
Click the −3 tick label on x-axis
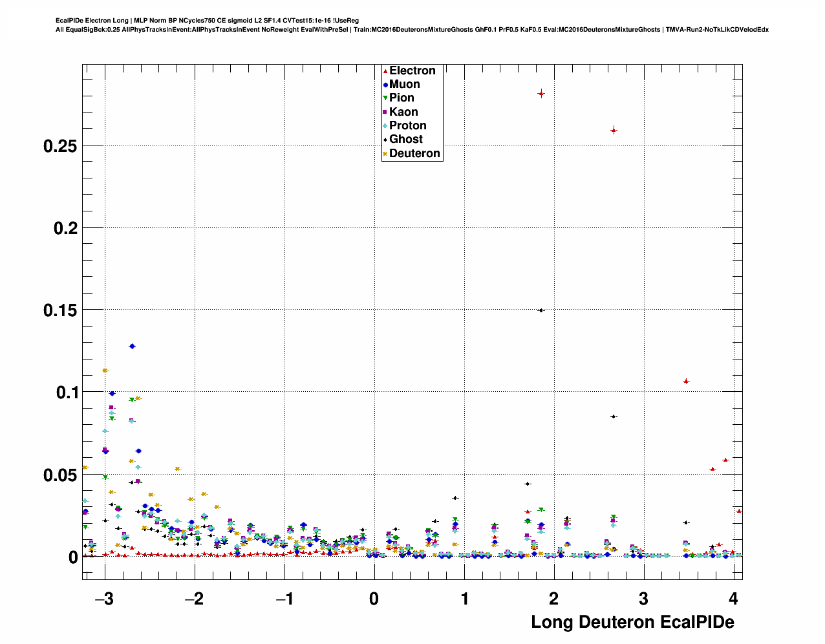[103, 599]
